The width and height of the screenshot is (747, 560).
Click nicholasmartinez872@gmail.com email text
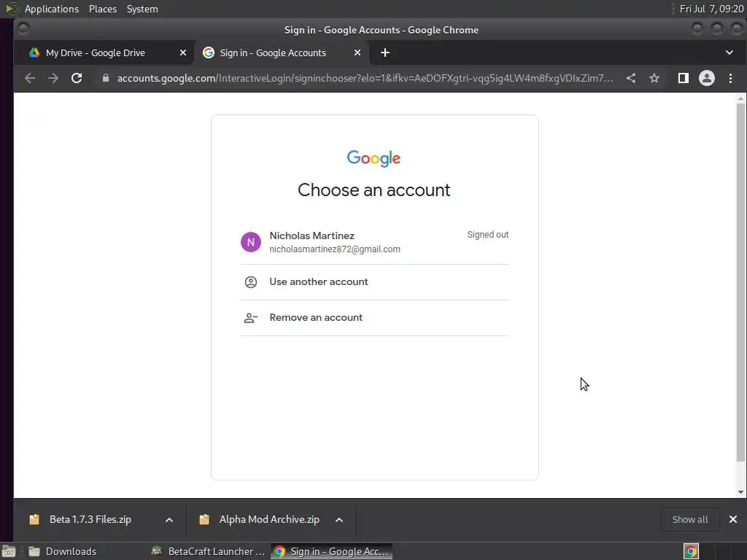[x=335, y=249]
